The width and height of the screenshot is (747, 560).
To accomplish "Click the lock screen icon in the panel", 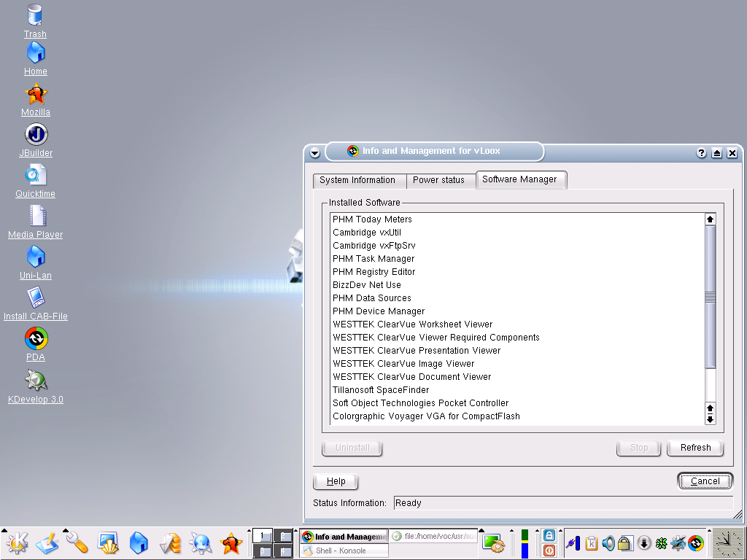I will coord(549,535).
